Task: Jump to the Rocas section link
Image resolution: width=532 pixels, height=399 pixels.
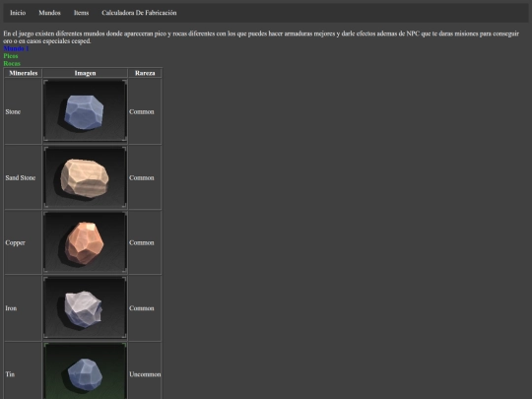Action: 12,63
